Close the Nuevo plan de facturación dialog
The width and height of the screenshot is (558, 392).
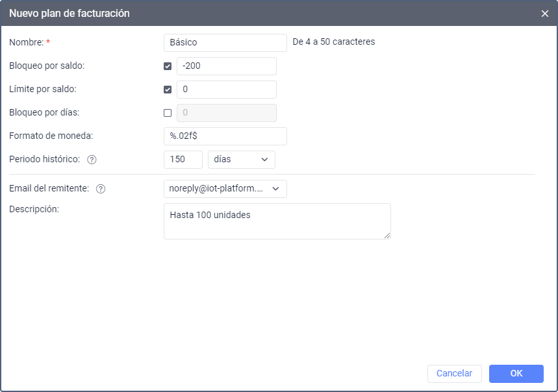544,14
